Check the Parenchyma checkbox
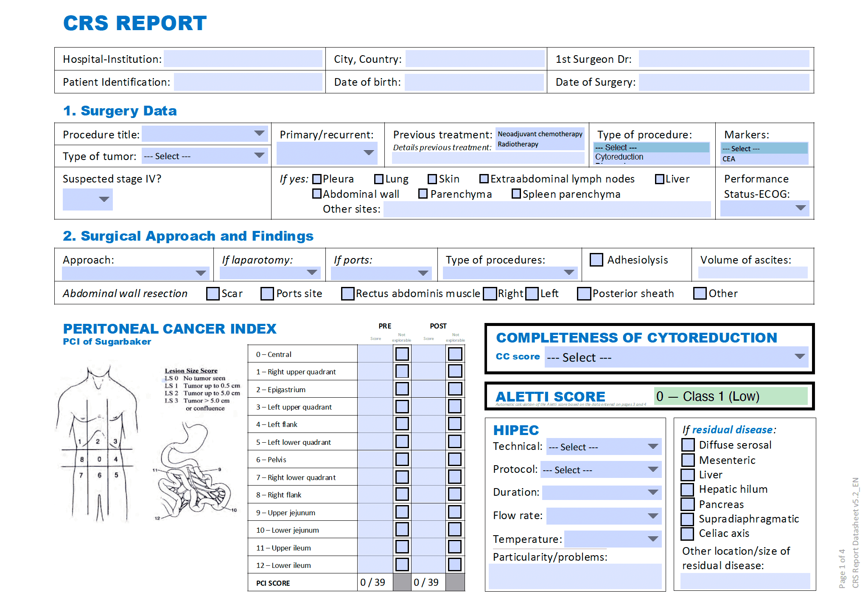 pyautogui.click(x=423, y=194)
